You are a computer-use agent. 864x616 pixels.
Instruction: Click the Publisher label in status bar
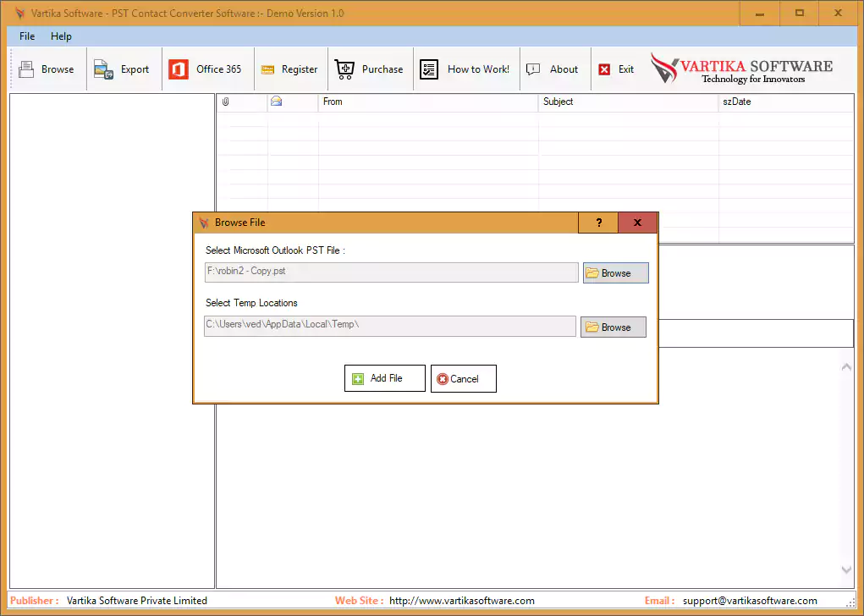coord(34,601)
